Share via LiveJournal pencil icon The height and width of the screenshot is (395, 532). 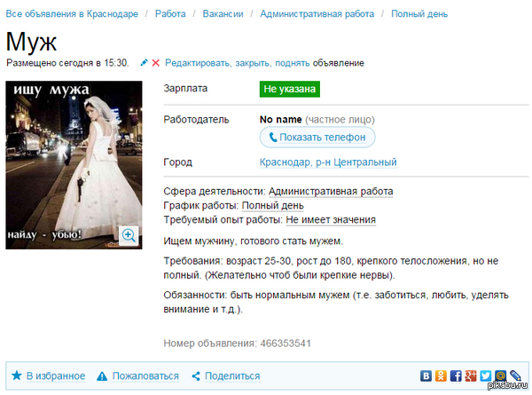(515, 375)
